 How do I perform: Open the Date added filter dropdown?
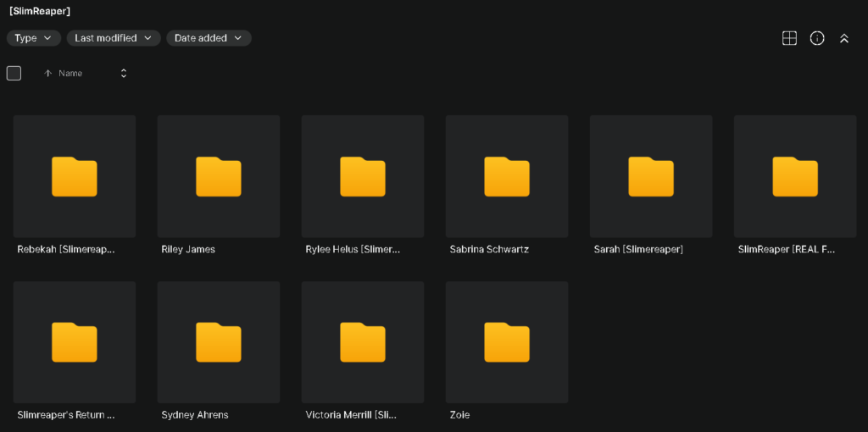pyautogui.click(x=209, y=38)
